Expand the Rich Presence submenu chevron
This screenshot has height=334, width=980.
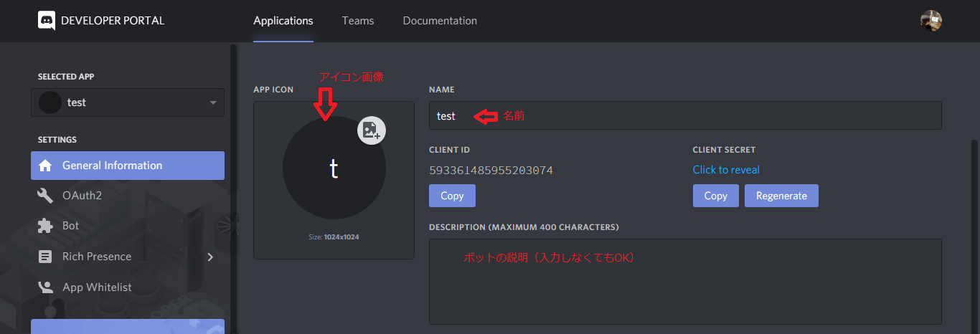[x=210, y=257]
